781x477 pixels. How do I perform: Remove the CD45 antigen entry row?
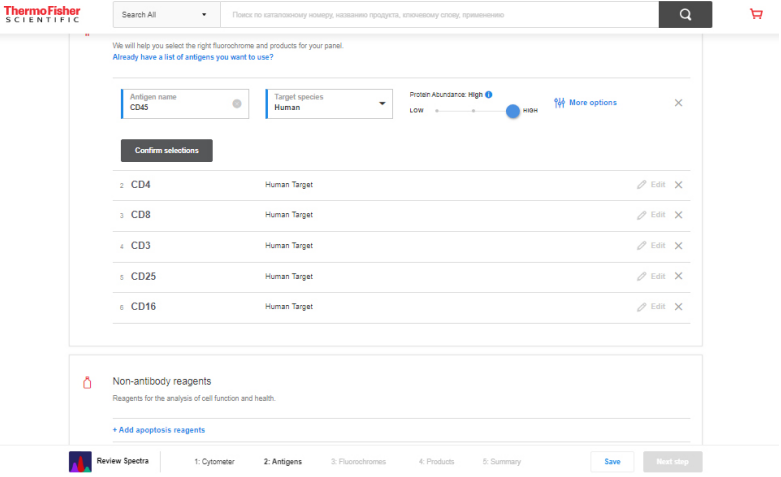coord(678,103)
